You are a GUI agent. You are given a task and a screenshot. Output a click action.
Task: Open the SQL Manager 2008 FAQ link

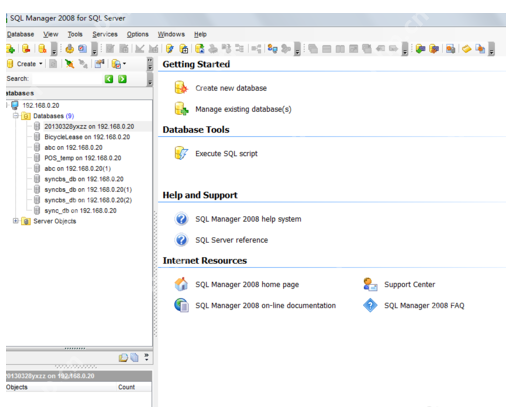click(424, 306)
